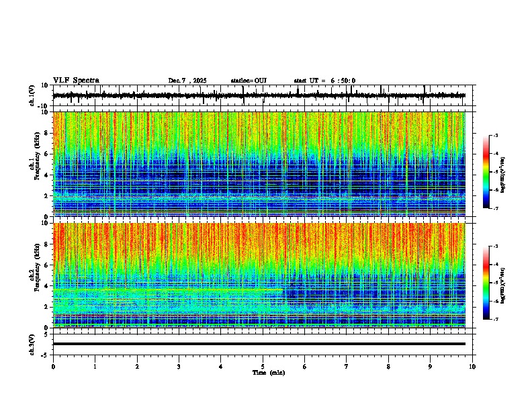Click the ch.1 voltage waveform trace
The height and width of the screenshot is (411, 532).
point(259,95)
